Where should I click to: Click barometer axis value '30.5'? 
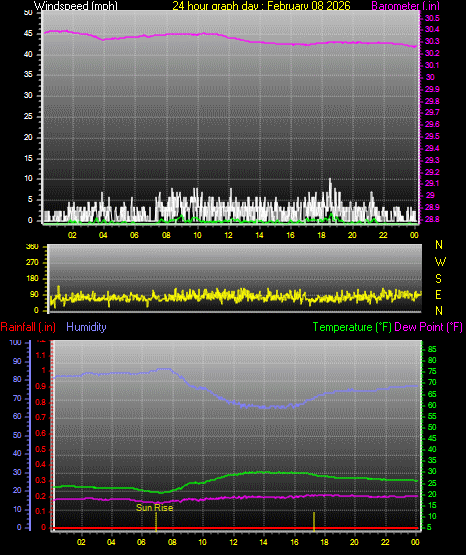point(432,18)
